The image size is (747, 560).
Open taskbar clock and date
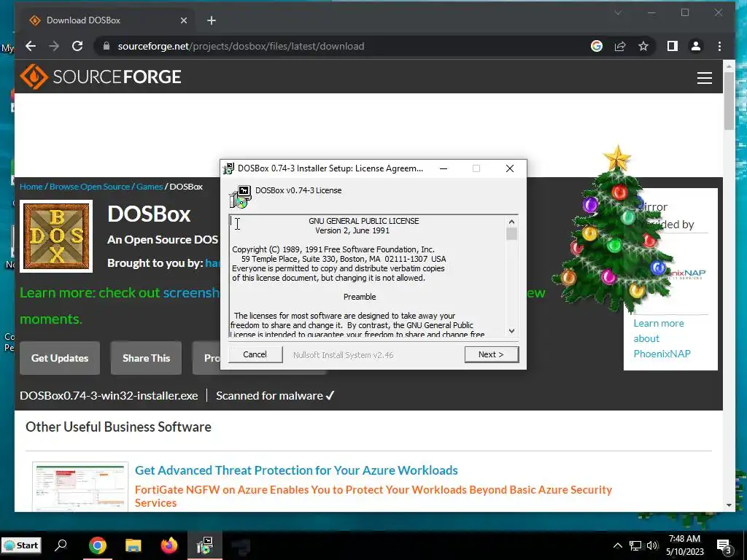click(x=684, y=545)
